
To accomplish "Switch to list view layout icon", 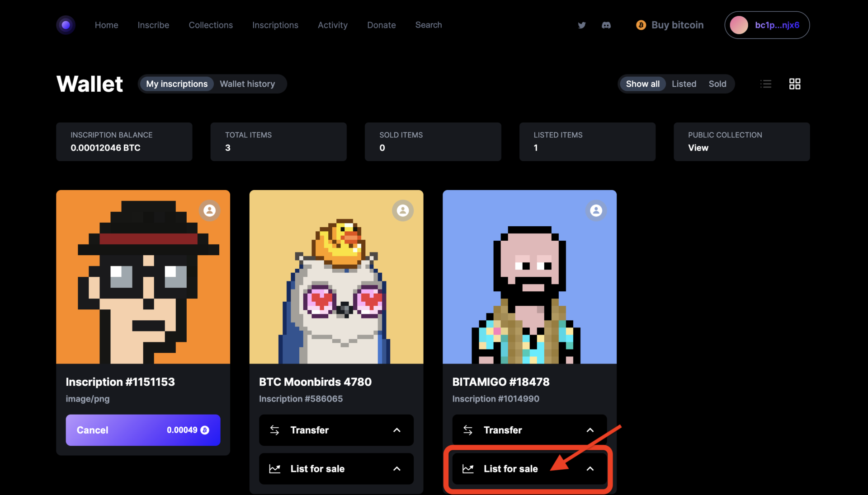I will [766, 84].
